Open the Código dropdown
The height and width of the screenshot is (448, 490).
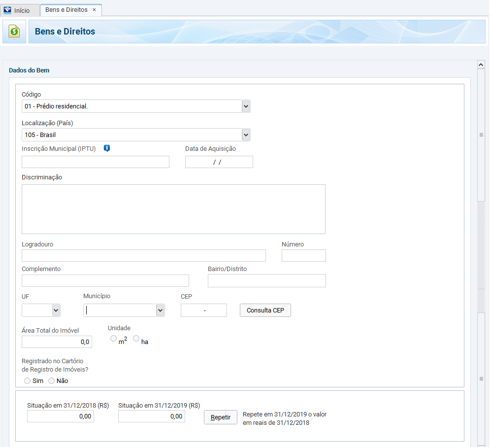(x=246, y=106)
